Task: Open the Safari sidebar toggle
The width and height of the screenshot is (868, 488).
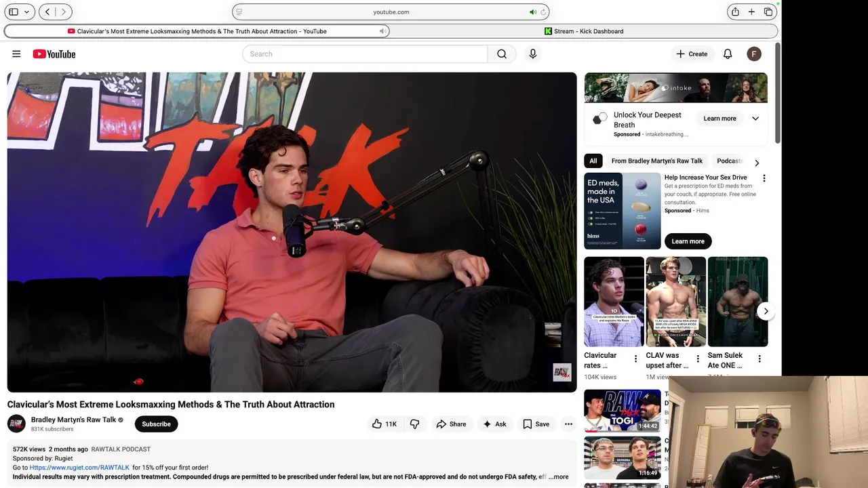Action: point(13,12)
